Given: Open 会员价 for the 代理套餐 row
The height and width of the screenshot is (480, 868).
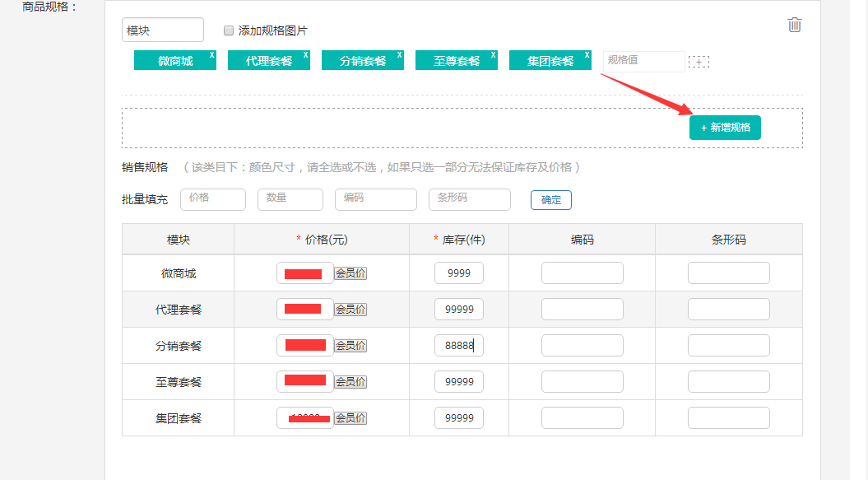Looking at the screenshot, I should pyautogui.click(x=350, y=310).
